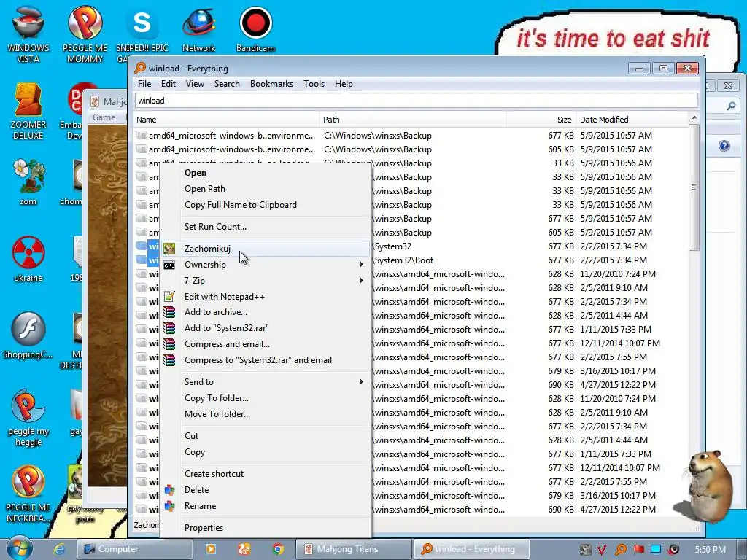
Task: Switch to Computer taskbar button
Action: [135, 549]
